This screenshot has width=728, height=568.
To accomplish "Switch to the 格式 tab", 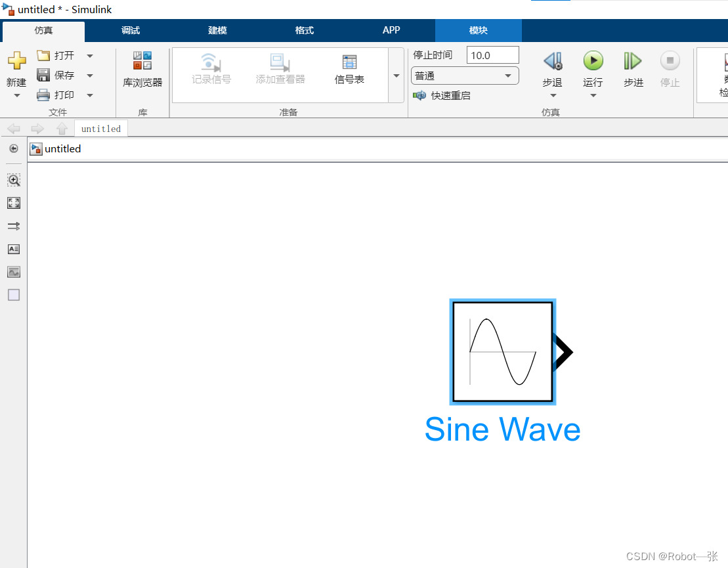I will point(304,31).
